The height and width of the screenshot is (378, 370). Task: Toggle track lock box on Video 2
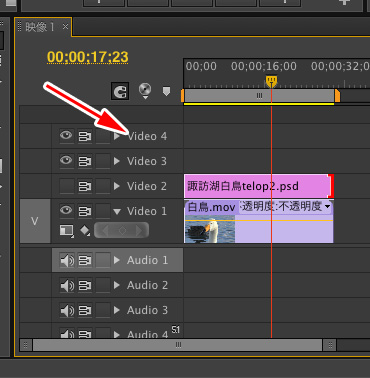tap(103, 186)
